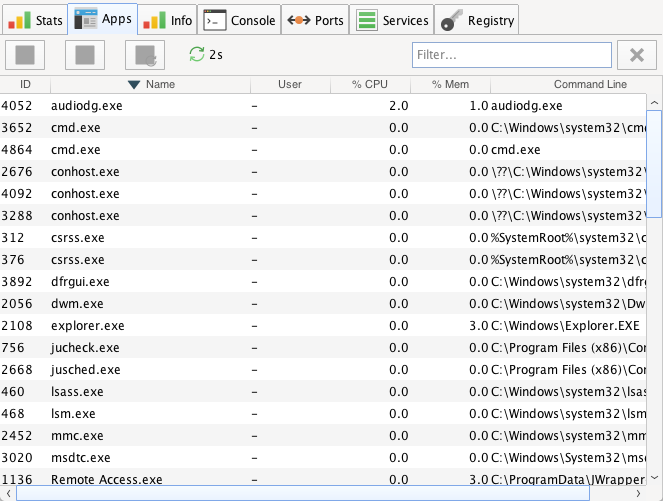Sort by the Name column header
663x501 pixels.
[151, 84]
